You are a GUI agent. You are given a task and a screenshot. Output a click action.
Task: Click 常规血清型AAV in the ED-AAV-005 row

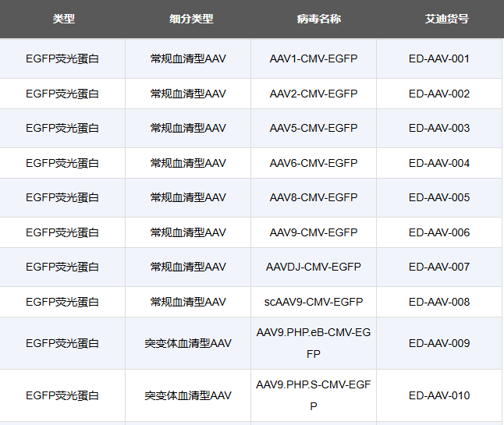pyautogui.click(x=188, y=197)
